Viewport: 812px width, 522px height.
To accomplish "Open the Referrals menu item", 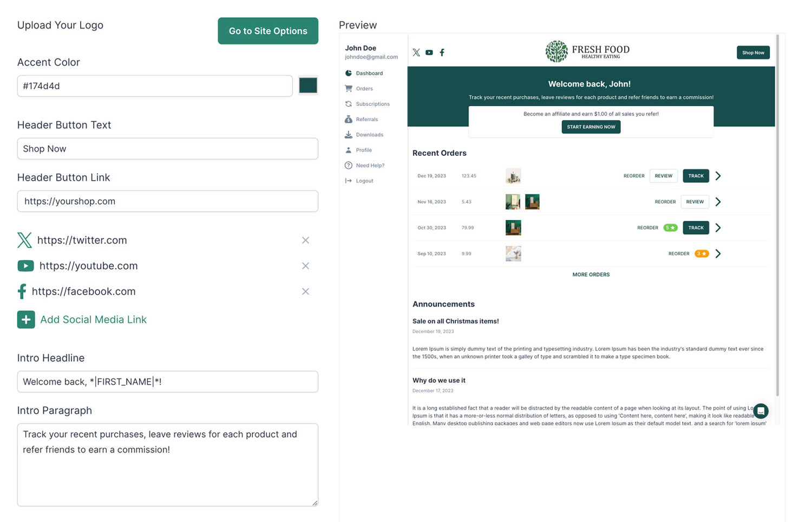I will pos(367,119).
